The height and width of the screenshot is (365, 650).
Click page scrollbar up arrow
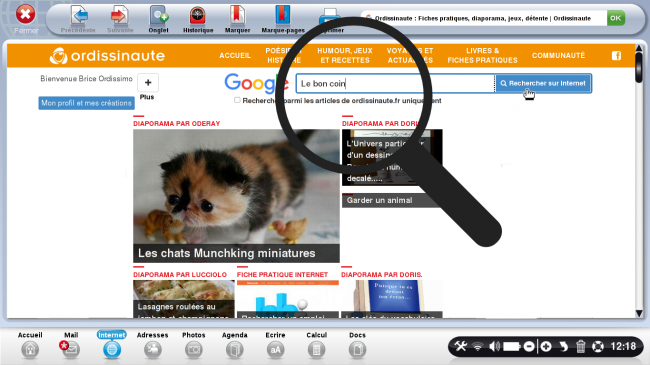point(639,48)
